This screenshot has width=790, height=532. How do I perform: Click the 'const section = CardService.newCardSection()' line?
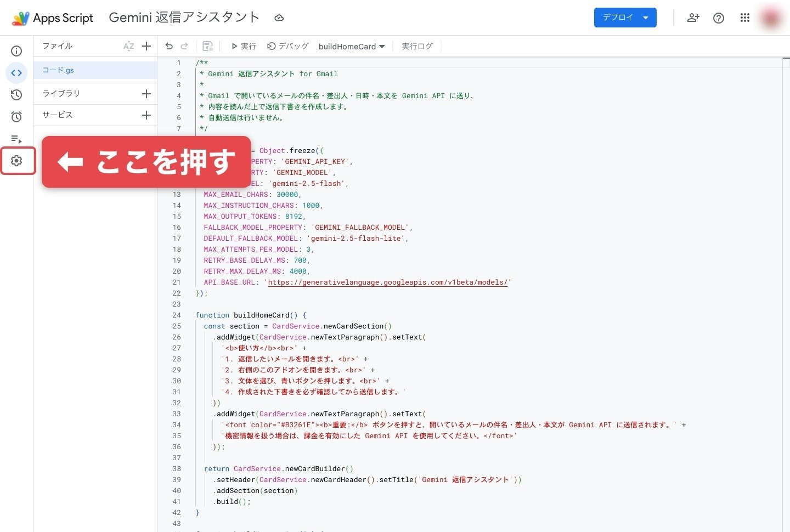pos(298,326)
